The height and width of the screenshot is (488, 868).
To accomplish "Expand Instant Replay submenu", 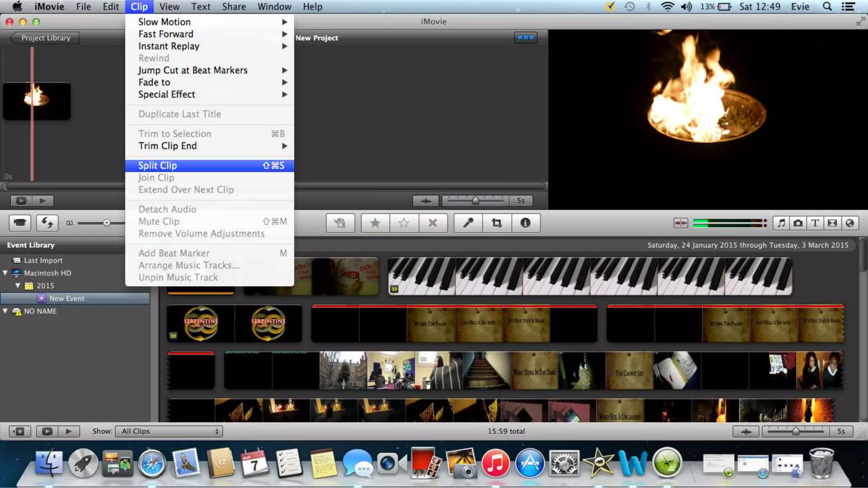I will pos(209,46).
